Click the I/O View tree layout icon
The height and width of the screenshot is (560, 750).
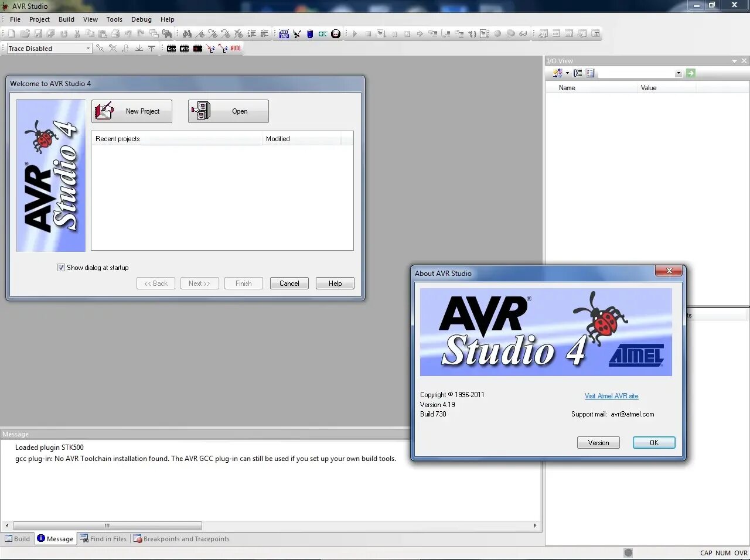(578, 73)
